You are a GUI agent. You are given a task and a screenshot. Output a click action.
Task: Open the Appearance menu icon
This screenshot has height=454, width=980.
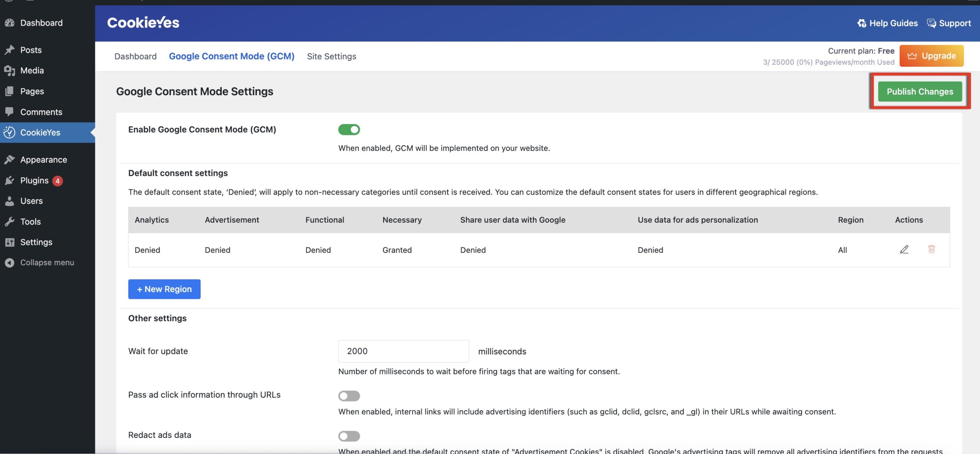10,159
